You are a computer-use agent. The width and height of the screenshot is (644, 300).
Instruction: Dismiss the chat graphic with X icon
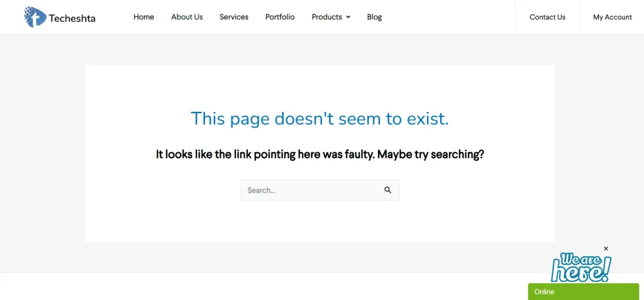tap(606, 248)
